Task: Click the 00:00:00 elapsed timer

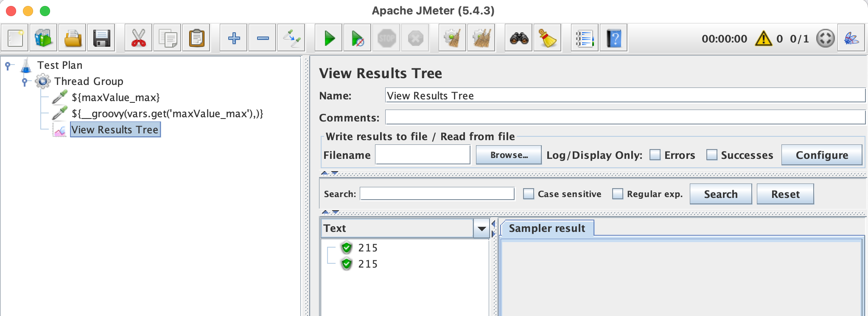Action: pyautogui.click(x=724, y=39)
